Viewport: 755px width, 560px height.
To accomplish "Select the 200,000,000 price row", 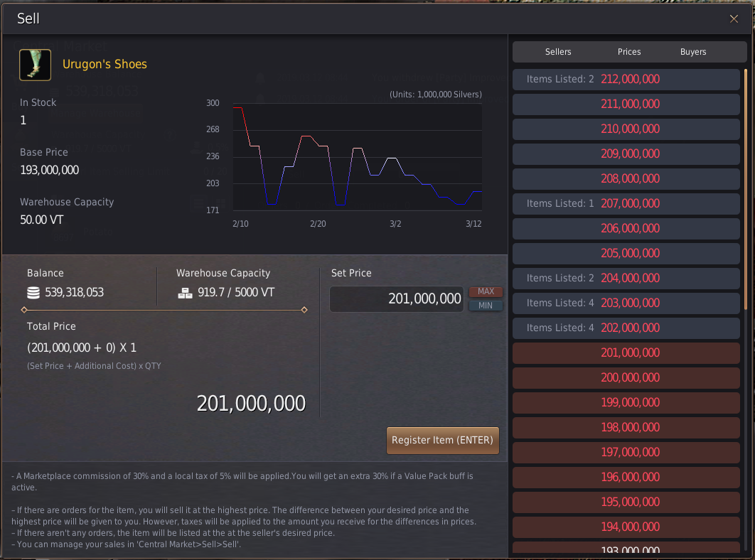I will pyautogui.click(x=626, y=378).
